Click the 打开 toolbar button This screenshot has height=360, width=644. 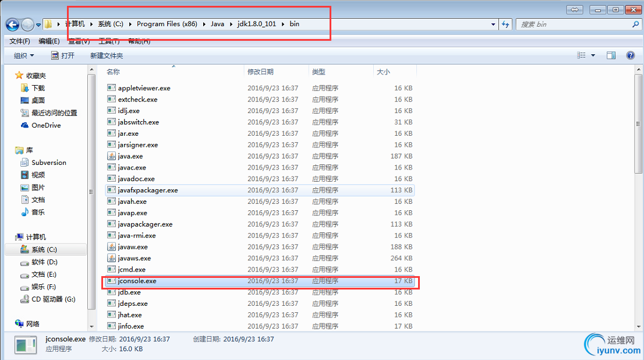click(63, 55)
